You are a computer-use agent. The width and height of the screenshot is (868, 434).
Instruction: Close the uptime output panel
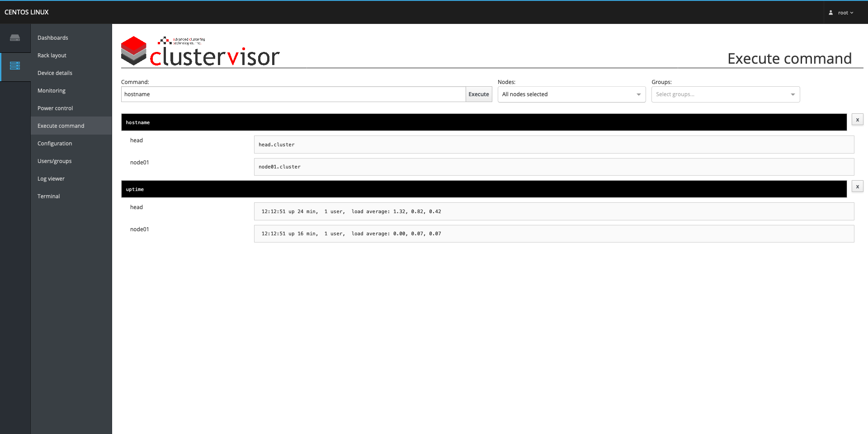(x=857, y=187)
